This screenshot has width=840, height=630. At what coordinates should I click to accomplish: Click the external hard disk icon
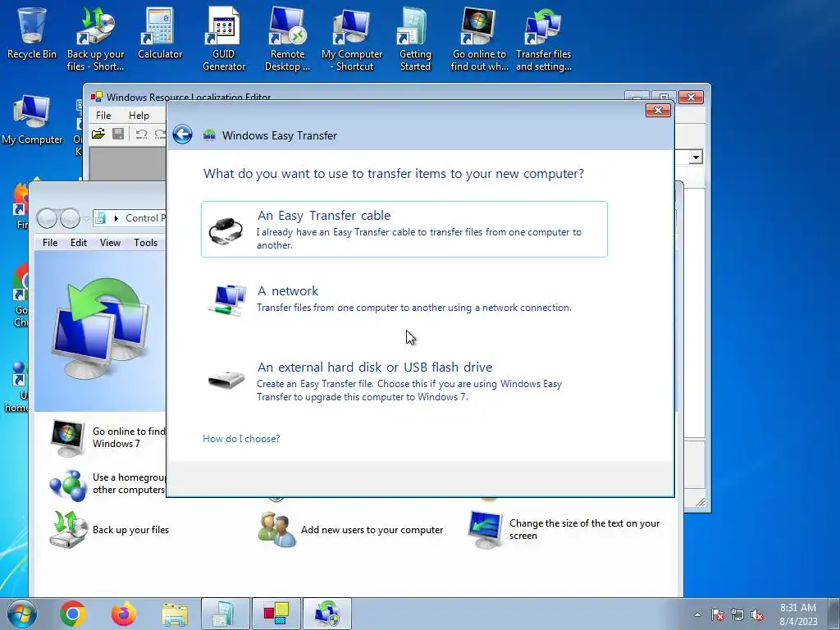[226, 380]
